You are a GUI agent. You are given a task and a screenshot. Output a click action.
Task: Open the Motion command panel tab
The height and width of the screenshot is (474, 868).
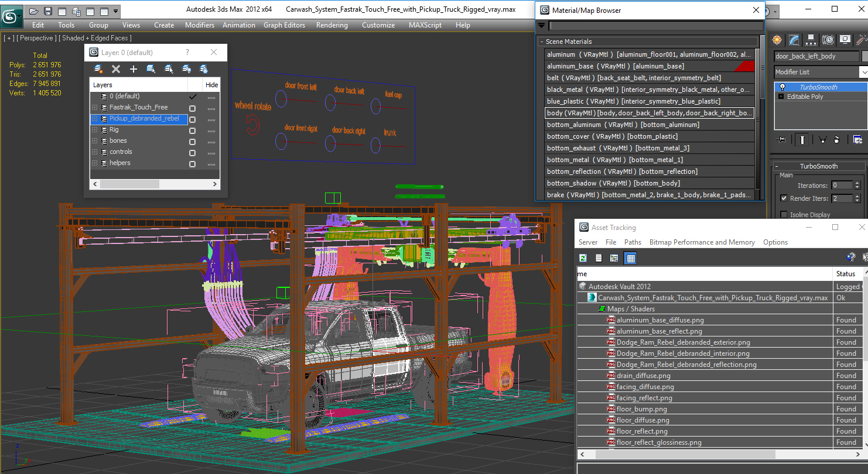(828, 40)
